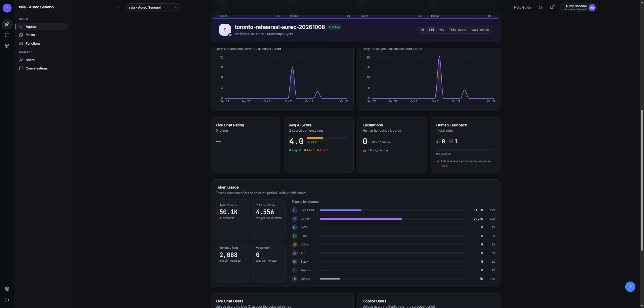
Task: Open Functions in the sidebar
Action: click(x=42, y=44)
